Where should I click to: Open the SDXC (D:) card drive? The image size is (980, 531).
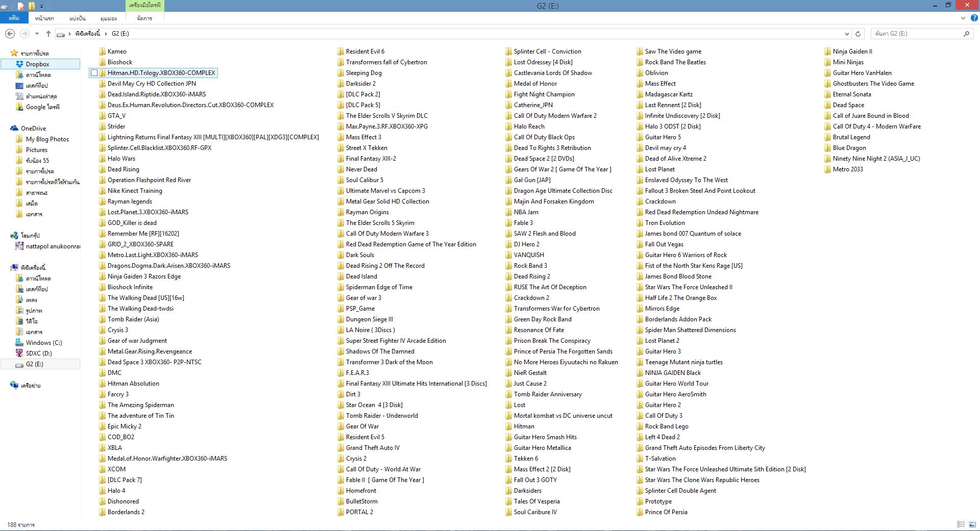tap(39, 353)
